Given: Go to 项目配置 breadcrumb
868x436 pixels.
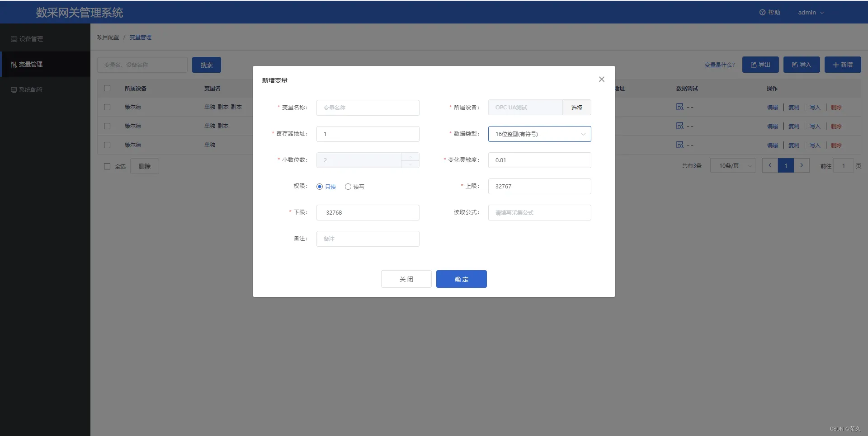Looking at the screenshot, I should 108,37.
